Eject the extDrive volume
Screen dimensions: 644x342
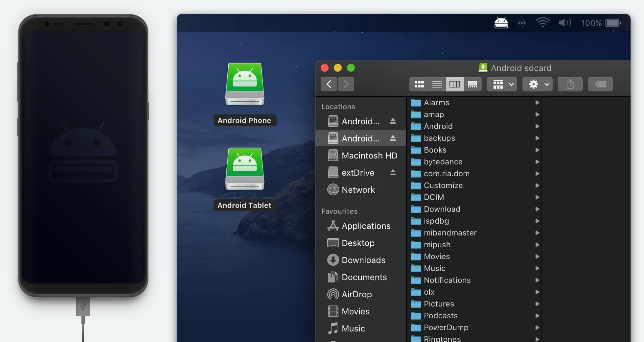coord(393,172)
